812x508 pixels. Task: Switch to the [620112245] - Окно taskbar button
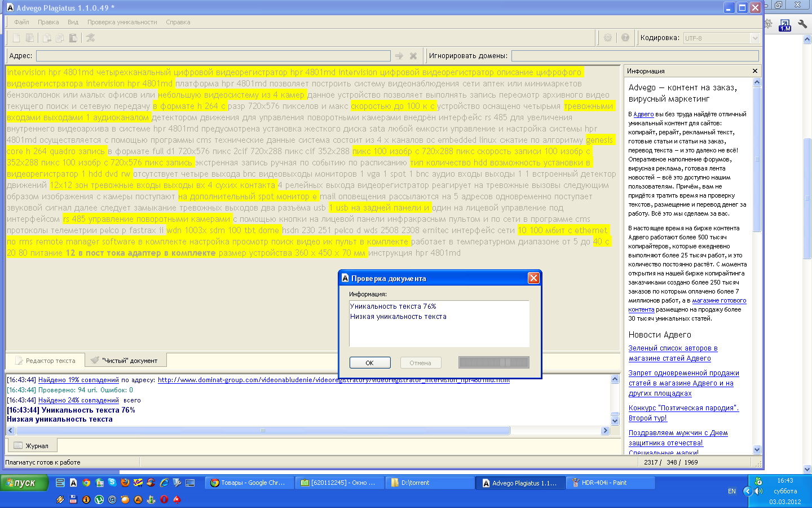tap(340, 483)
